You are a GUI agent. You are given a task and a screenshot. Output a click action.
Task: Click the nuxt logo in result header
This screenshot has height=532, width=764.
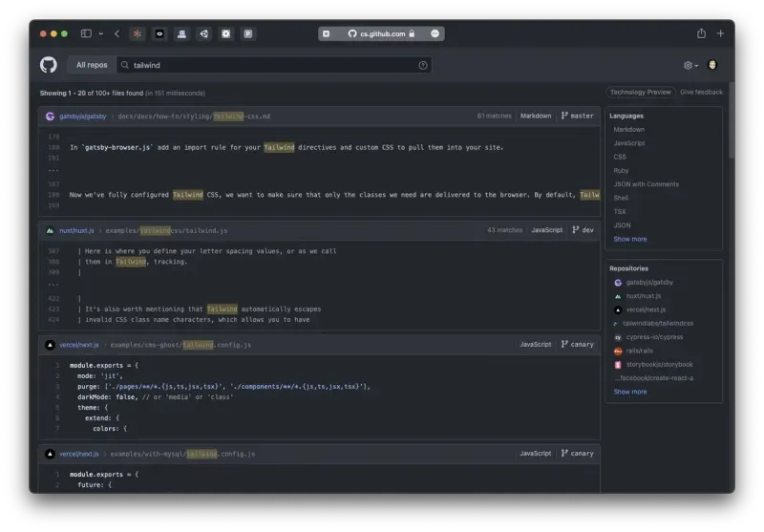pos(50,230)
